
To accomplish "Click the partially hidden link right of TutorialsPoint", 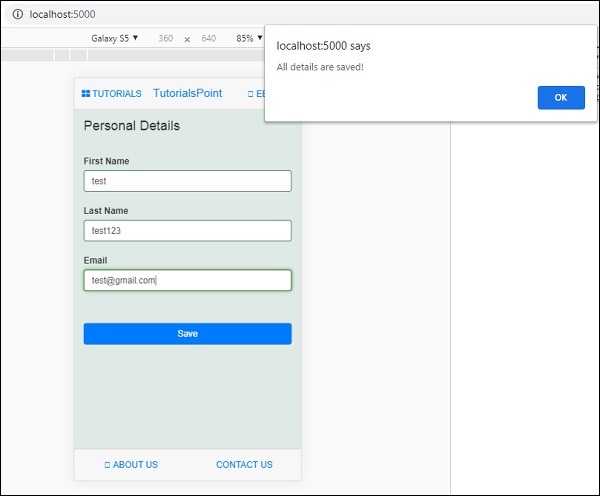I will click(257, 94).
